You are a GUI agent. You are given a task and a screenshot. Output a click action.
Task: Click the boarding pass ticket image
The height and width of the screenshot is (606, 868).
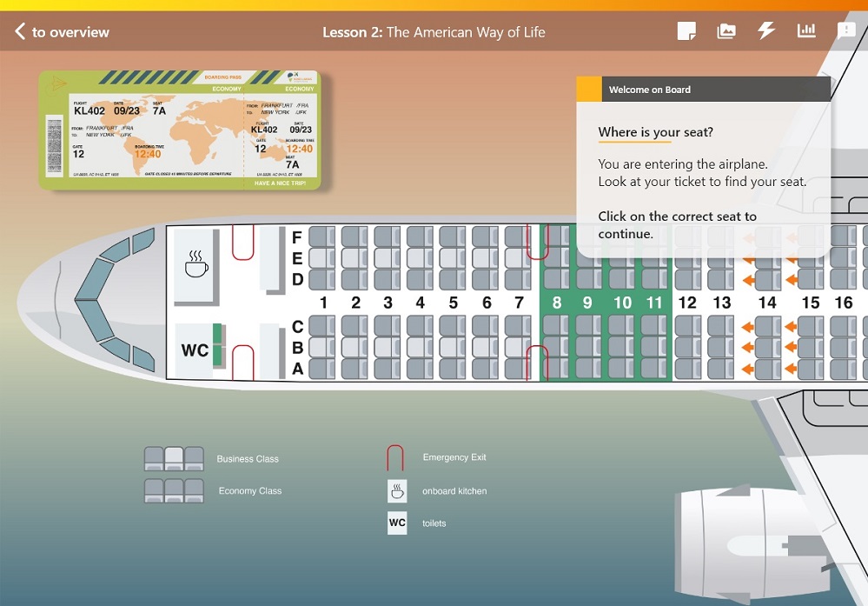tap(179, 130)
